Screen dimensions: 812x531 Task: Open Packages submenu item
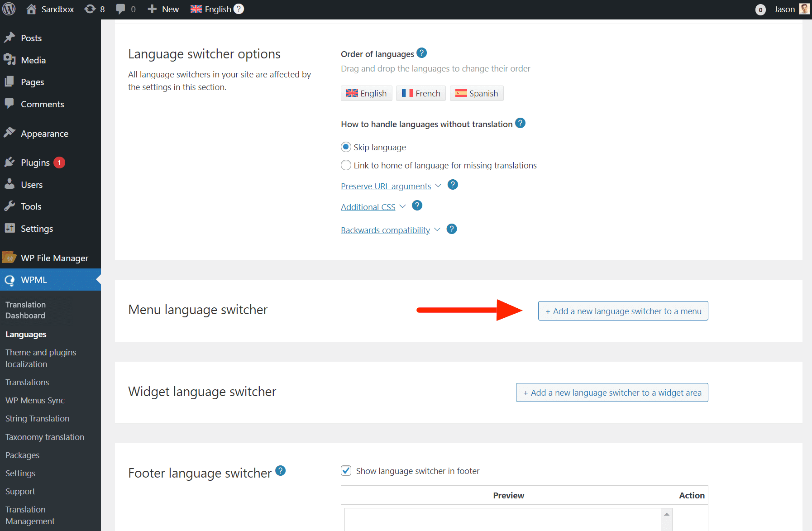pos(22,455)
